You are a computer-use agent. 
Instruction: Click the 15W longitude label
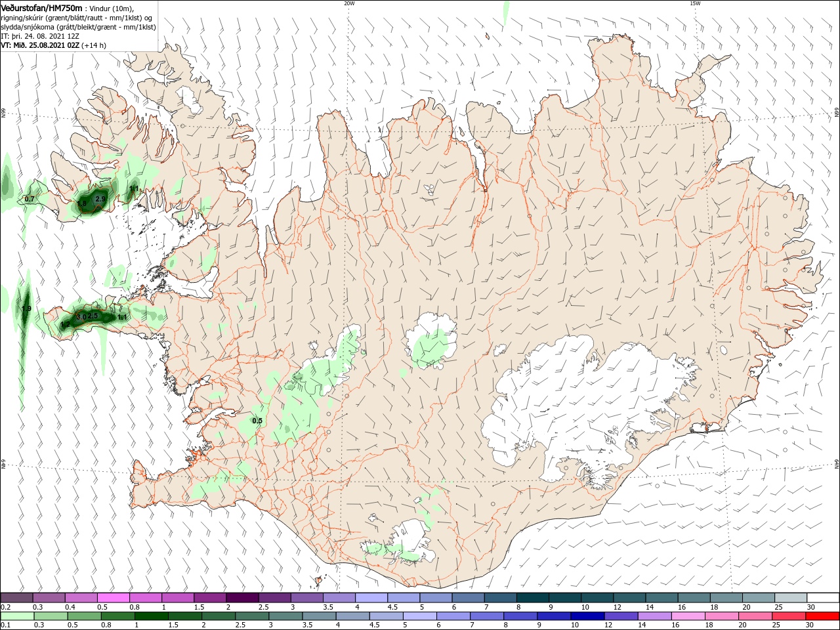coord(695,3)
